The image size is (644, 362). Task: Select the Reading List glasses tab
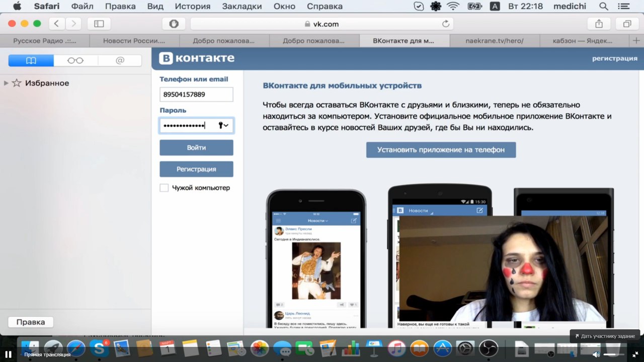(75, 60)
